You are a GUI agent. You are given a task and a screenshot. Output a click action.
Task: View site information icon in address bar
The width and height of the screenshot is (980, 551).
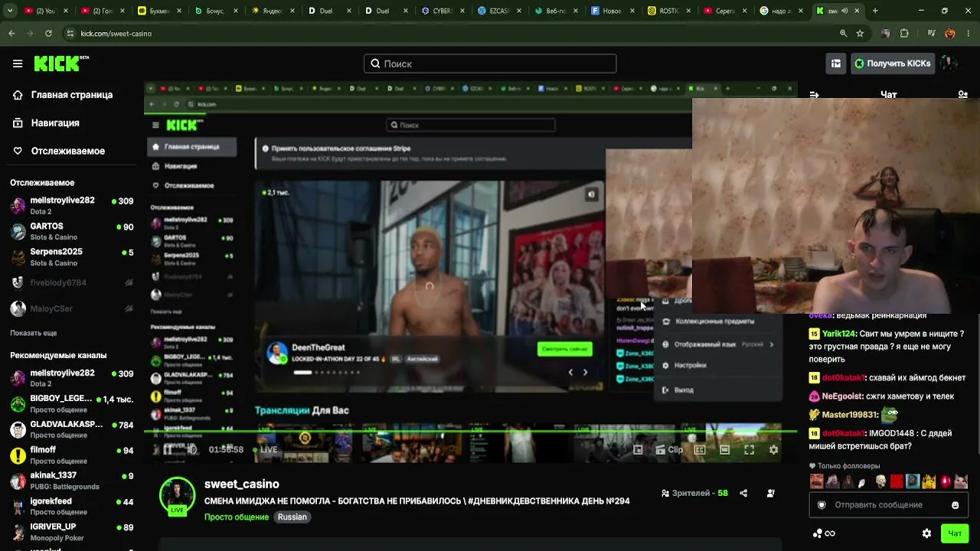point(70,34)
